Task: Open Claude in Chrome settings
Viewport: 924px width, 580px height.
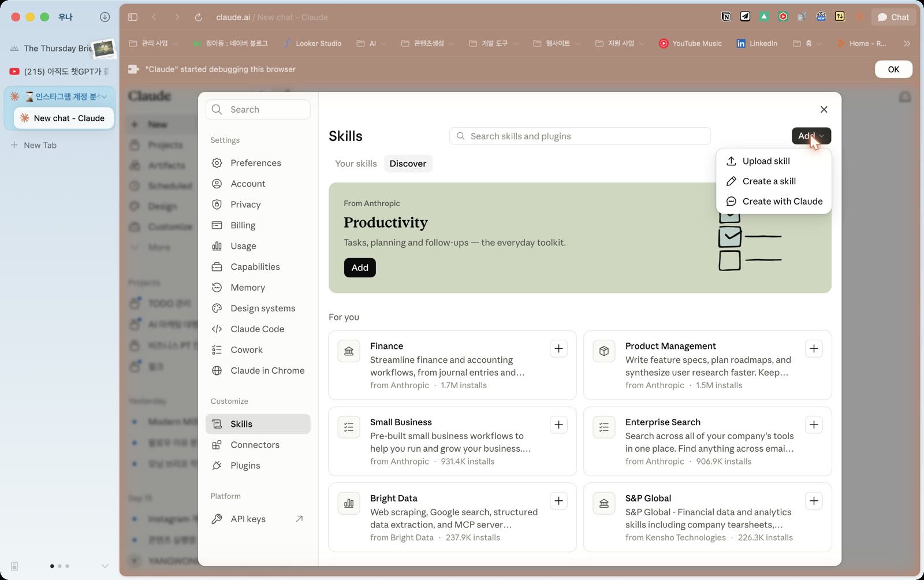Action: (258, 371)
